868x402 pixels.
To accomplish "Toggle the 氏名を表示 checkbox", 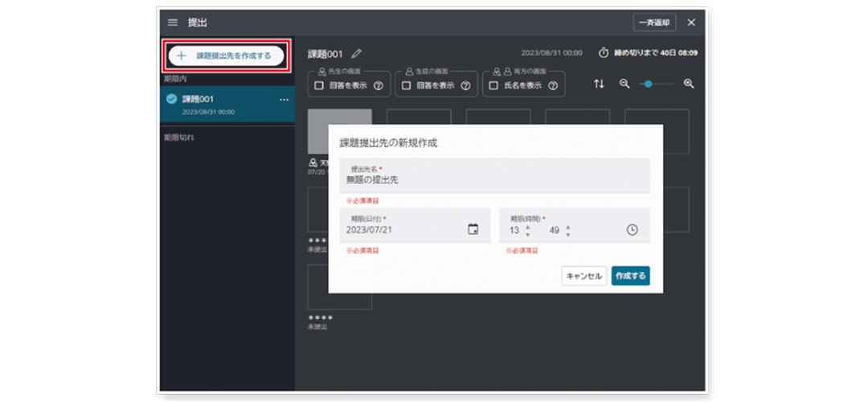I will click(494, 84).
